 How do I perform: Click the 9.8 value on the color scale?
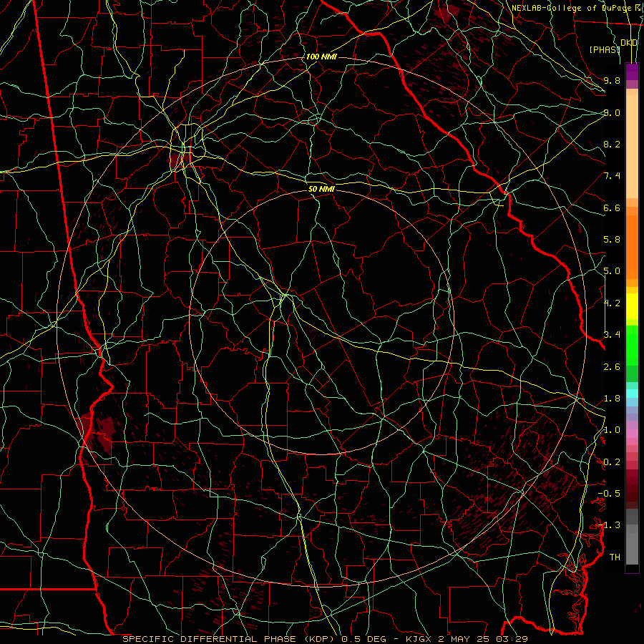tap(612, 80)
